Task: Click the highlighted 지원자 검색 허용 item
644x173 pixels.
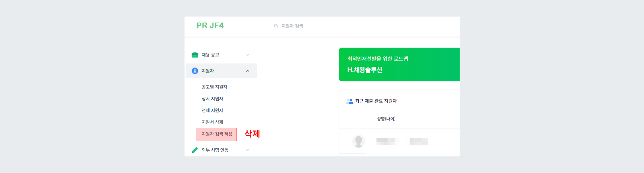Action: coord(217,134)
